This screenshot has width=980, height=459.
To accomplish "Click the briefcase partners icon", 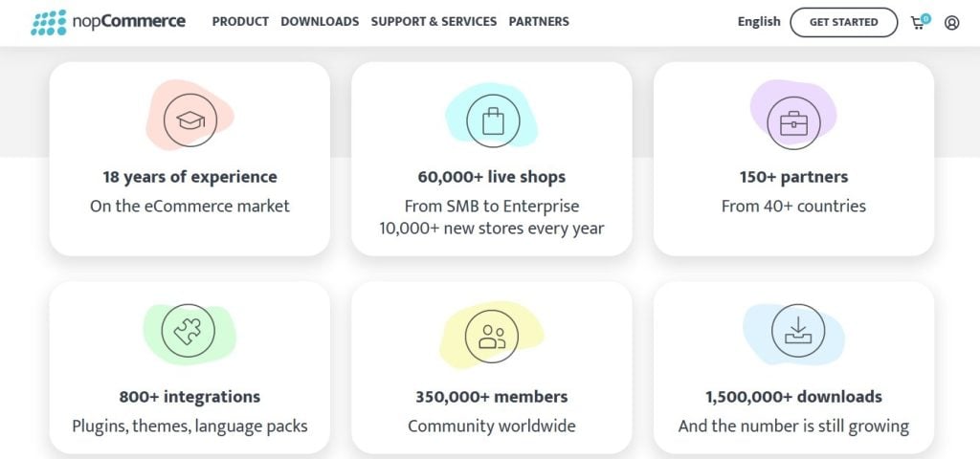I will click(793, 123).
